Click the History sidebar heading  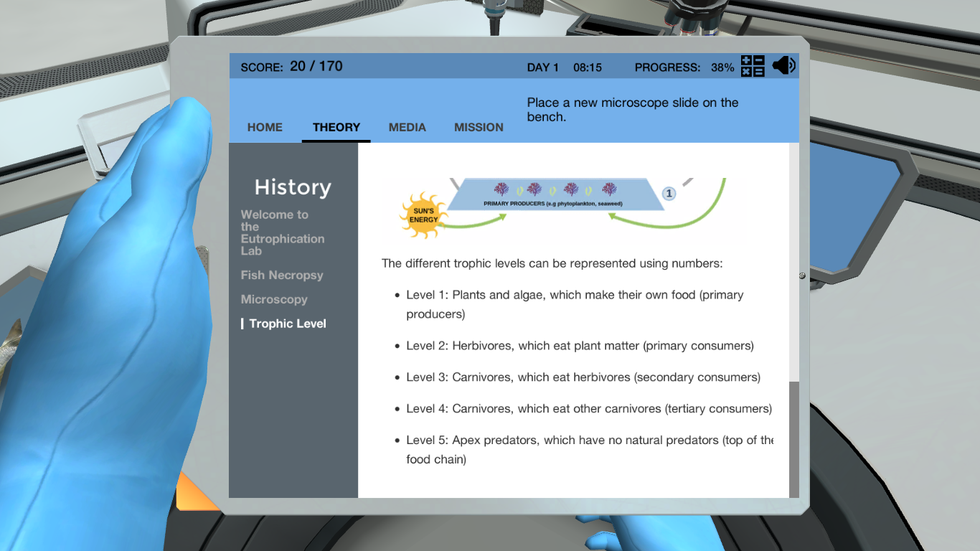(293, 187)
